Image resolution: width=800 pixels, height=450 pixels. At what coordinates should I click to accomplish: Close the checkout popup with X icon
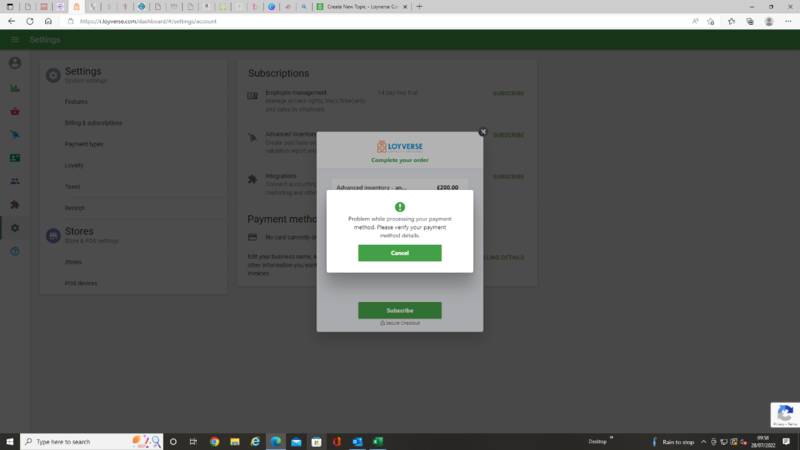click(x=482, y=132)
